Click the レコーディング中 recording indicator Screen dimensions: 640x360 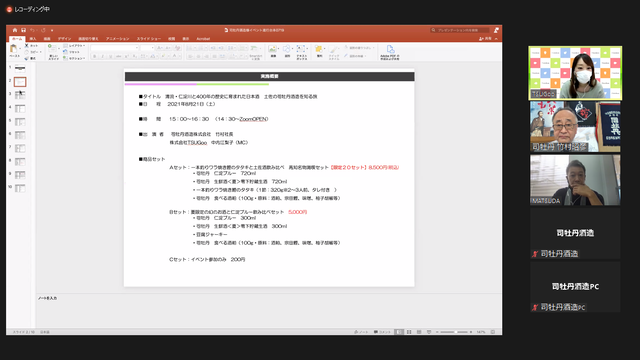pyautogui.click(x=28, y=9)
